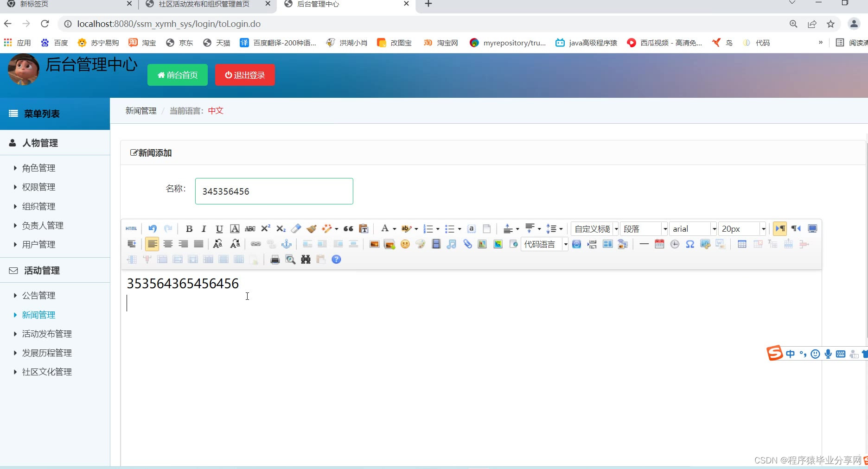Open the multiple image upload icon

389,244
